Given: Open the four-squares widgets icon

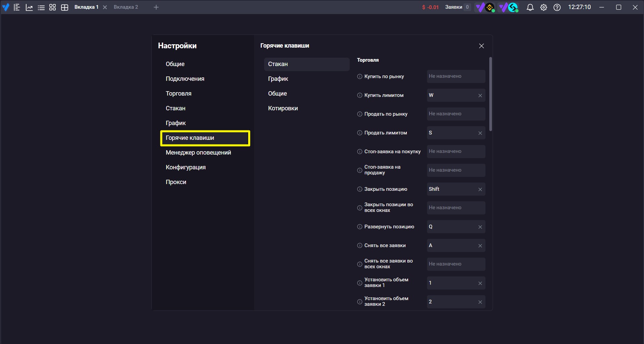Looking at the screenshot, I should (x=52, y=7).
